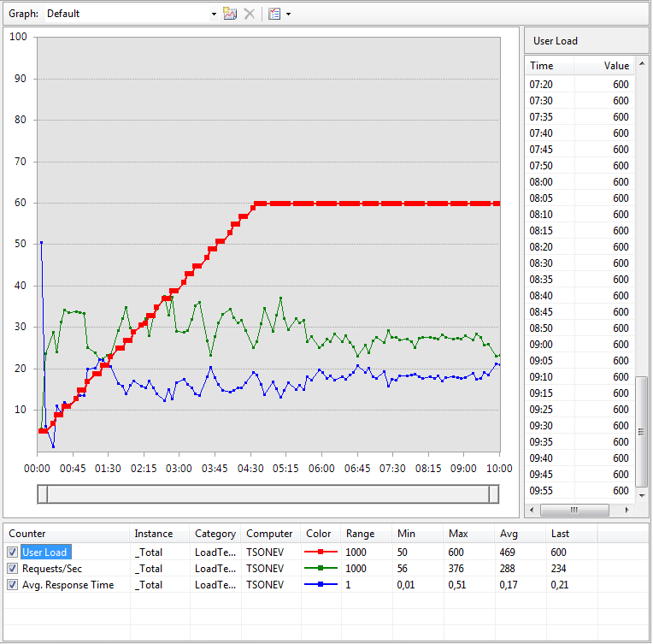Click the data panel scroll right arrow
Viewport: 653px width, 644px height.
(x=627, y=510)
